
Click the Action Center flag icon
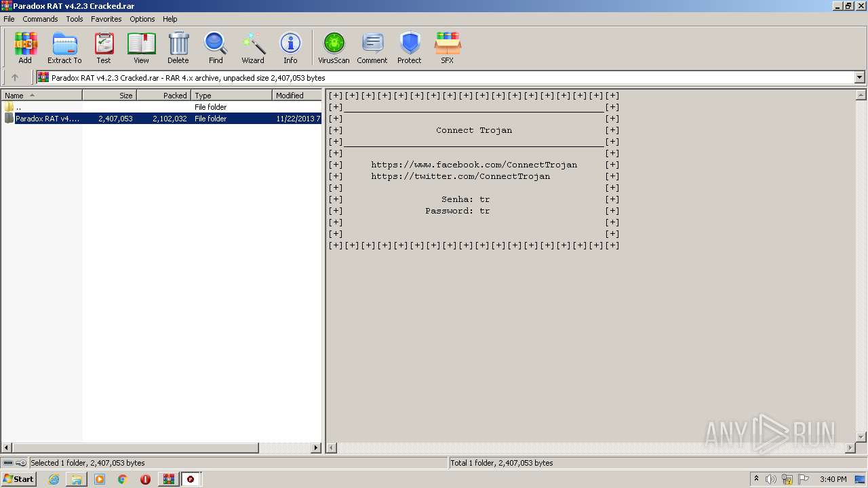(x=804, y=479)
